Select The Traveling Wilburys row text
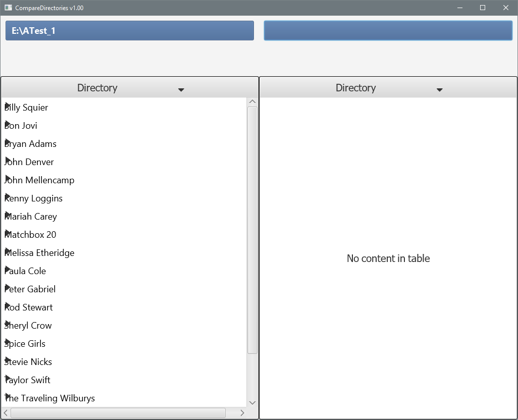Viewport: 518px width, 420px height. pos(49,398)
